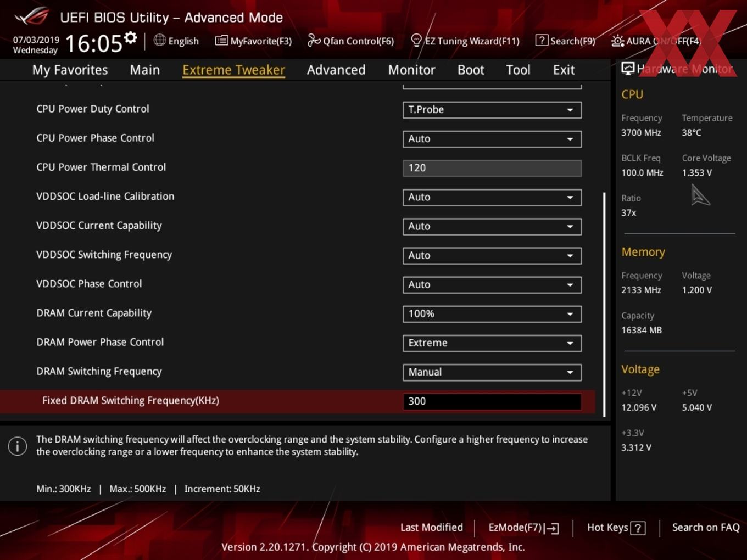
Task: Click Search on FAQ link
Action: [706, 528]
